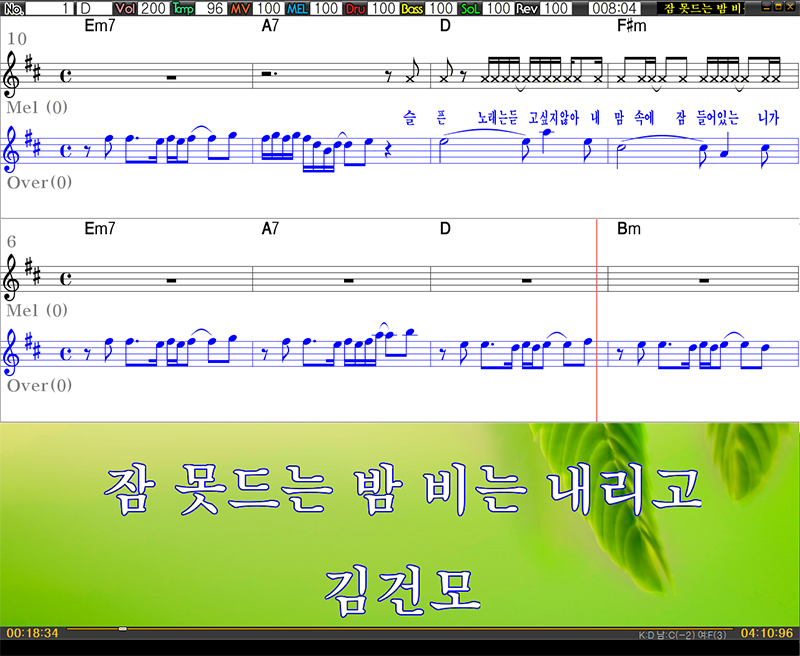Click the Vol label in the top bar
800x656 pixels.
(126, 8)
